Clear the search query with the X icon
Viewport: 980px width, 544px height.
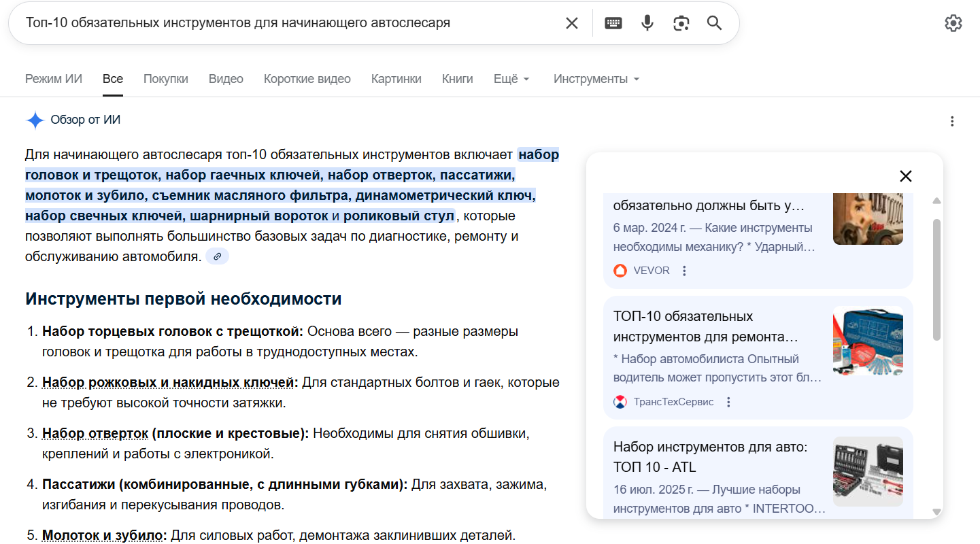click(x=572, y=23)
